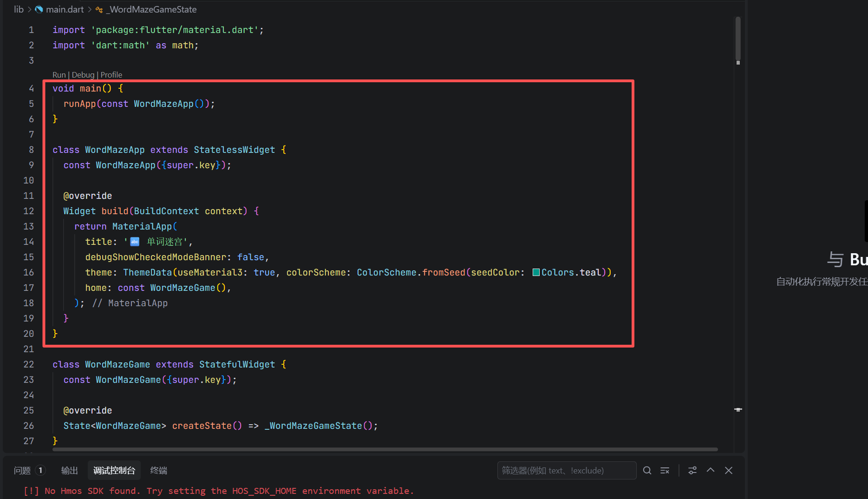Screen dimensions: 868x499
Task: Click StatefulWidget on line 22
Action: coord(237,364)
